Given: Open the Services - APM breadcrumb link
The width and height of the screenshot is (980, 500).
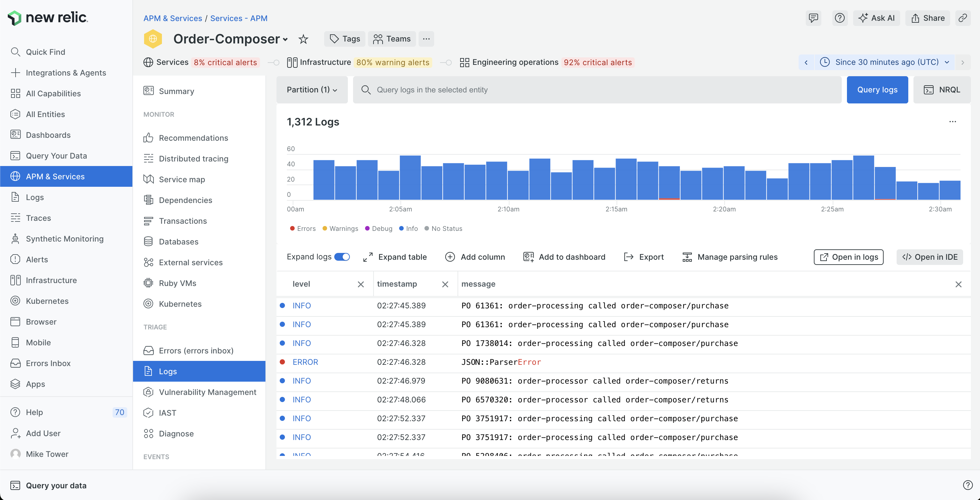Looking at the screenshot, I should [239, 18].
